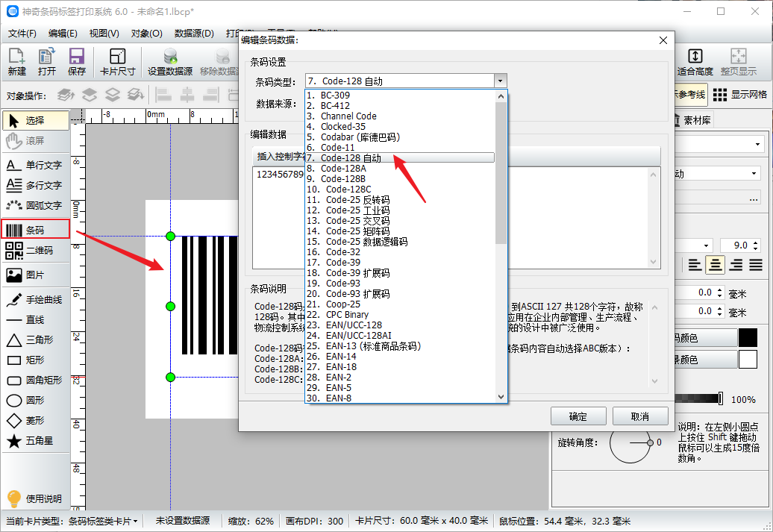Switch to the 素材库 tab
Screen dimensions: 773x532
tap(692, 120)
